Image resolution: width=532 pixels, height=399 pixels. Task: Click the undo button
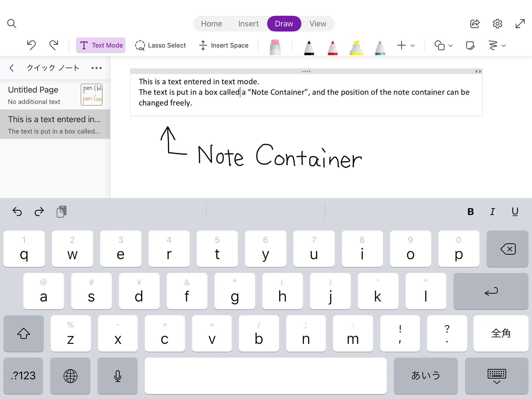32,45
